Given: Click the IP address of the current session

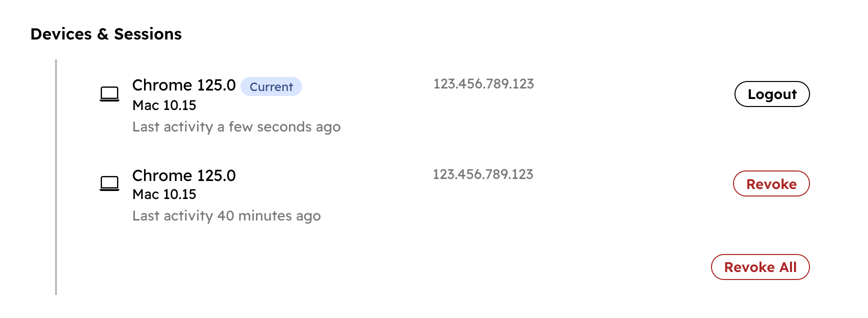Looking at the screenshot, I should coord(483,84).
